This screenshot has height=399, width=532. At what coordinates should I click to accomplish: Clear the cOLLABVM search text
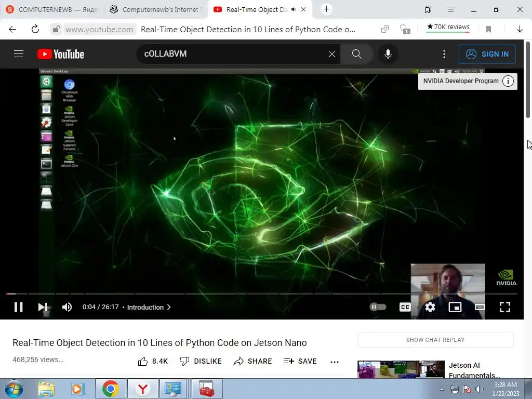pyautogui.click(x=332, y=54)
